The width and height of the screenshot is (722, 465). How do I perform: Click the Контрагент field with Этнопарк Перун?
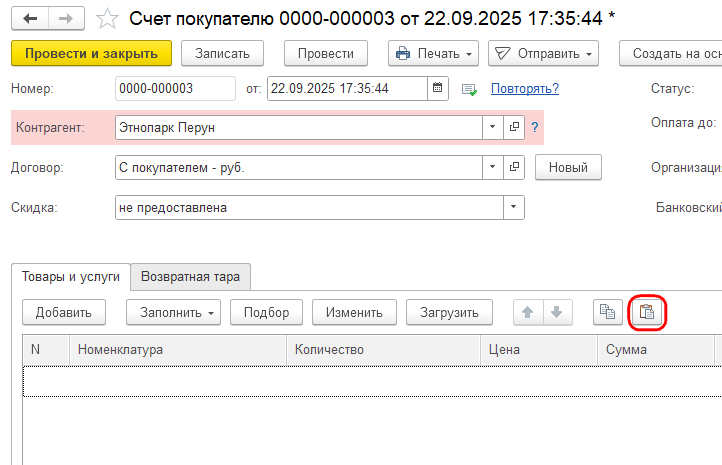coord(299,127)
